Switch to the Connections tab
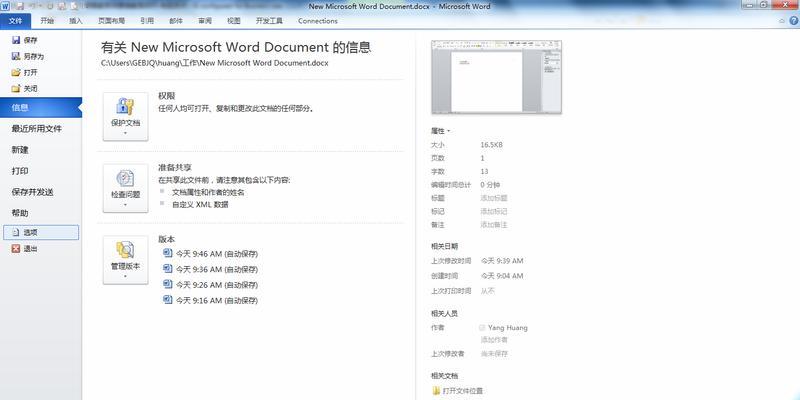800x400 pixels. [x=318, y=21]
